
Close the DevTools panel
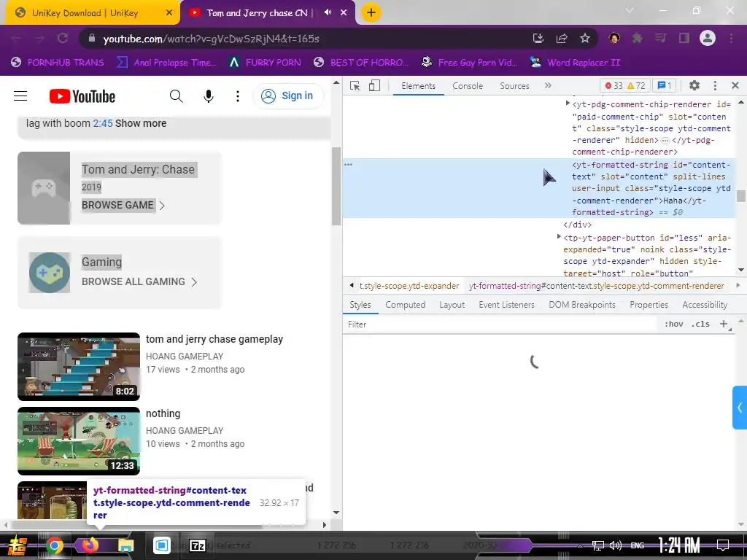pos(735,86)
